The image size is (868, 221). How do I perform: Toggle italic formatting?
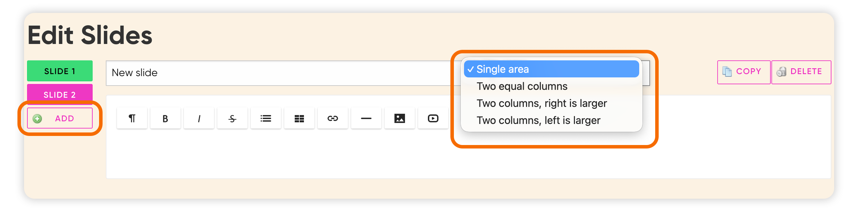(x=199, y=119)
